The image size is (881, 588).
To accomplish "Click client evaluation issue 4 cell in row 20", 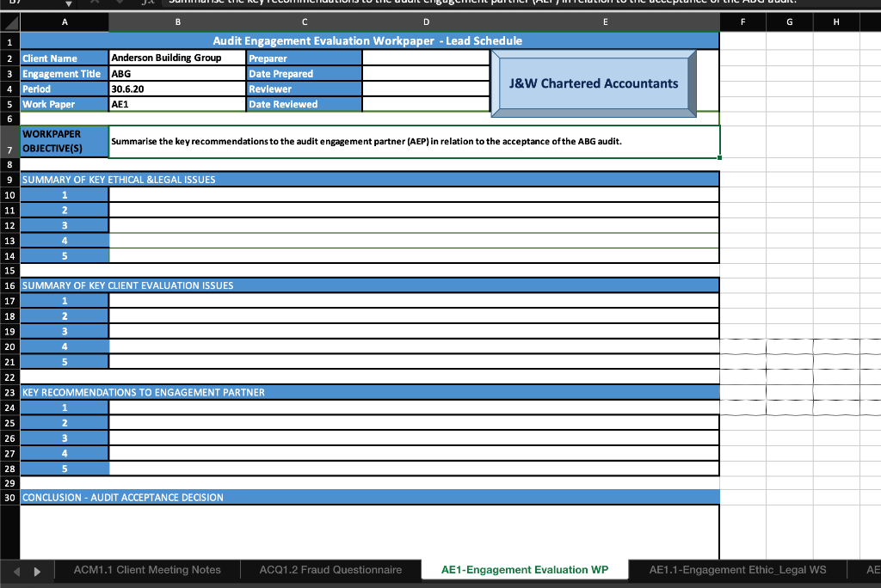I will tap(414, 346).
